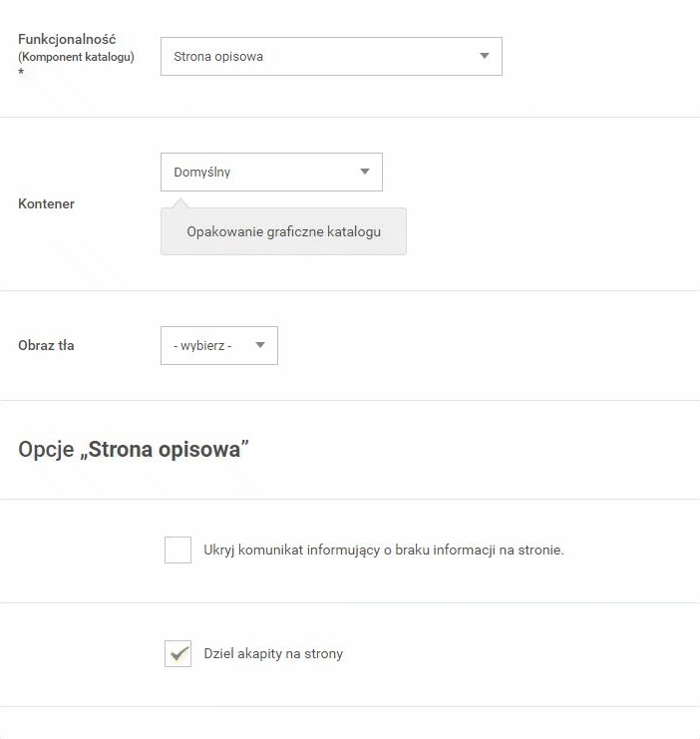This screenshot has width=700, height=739.
Task: Click the arrow icon next to wybierz
Action: (x=259, y=345)
